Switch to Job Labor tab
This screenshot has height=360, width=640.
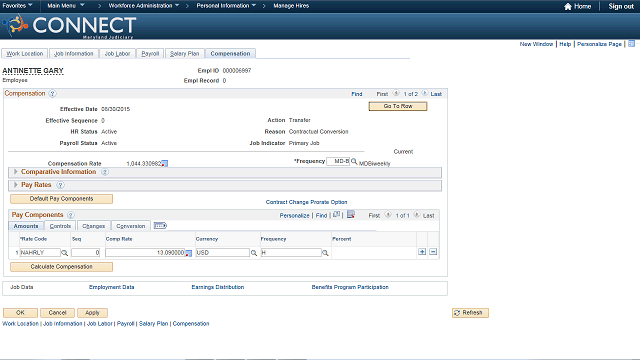(x=117, y=53)
